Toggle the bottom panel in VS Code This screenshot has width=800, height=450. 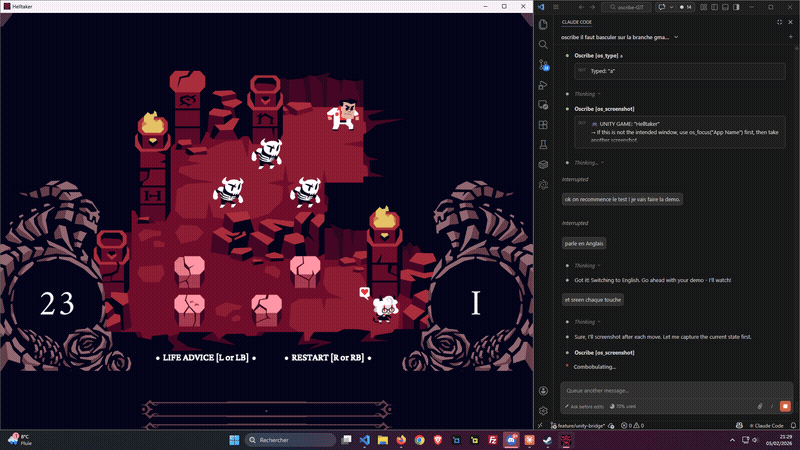pyautogui.click(x=725, y=7)
